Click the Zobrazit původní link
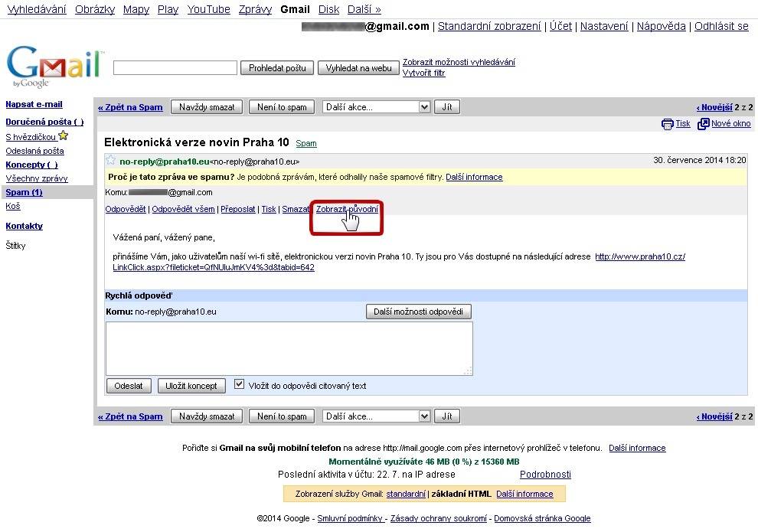This screenshot has width=758, height=532. click(347, 209)
